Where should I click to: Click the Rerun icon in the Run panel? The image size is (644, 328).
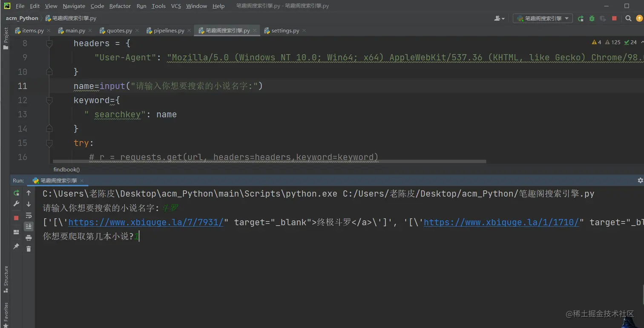point(16,193)
